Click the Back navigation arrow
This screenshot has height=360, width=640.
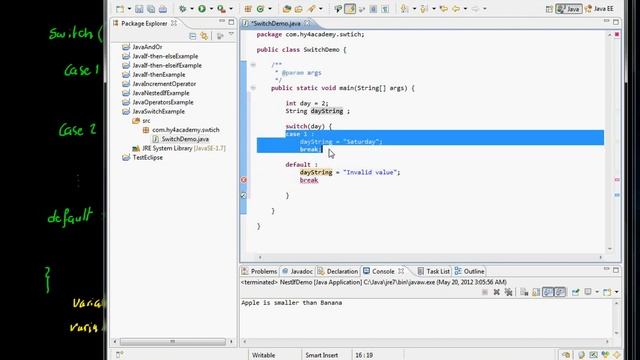click(x=456, y=9)
